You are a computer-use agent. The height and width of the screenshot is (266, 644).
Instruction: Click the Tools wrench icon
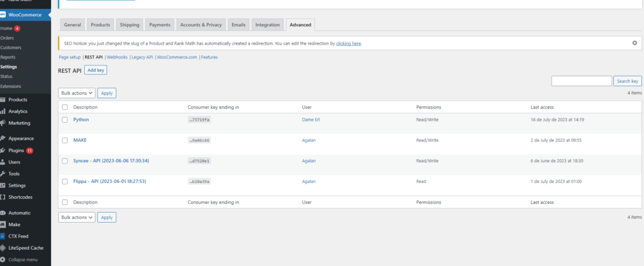click(x=3, y=174)
